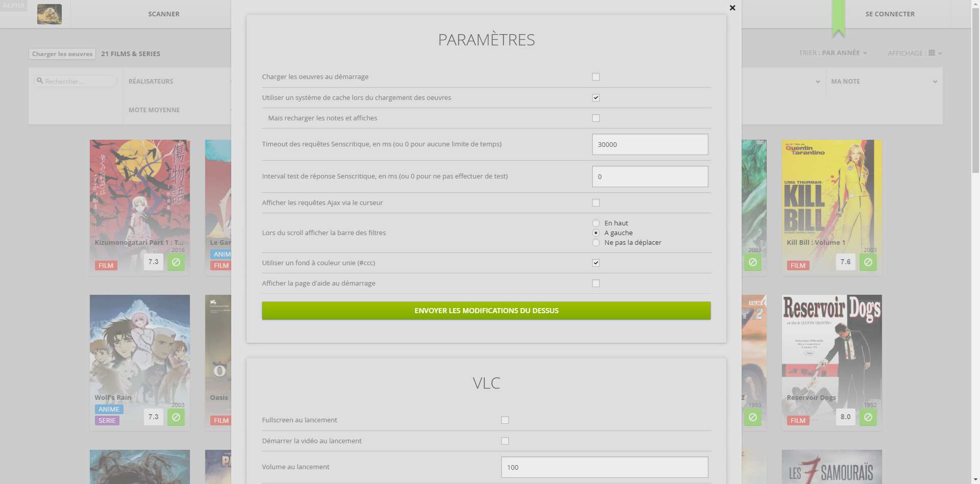Click the 'Charger les oeuvres' button
The height and width of the screenshot is (484, 980).
(62, 54)
